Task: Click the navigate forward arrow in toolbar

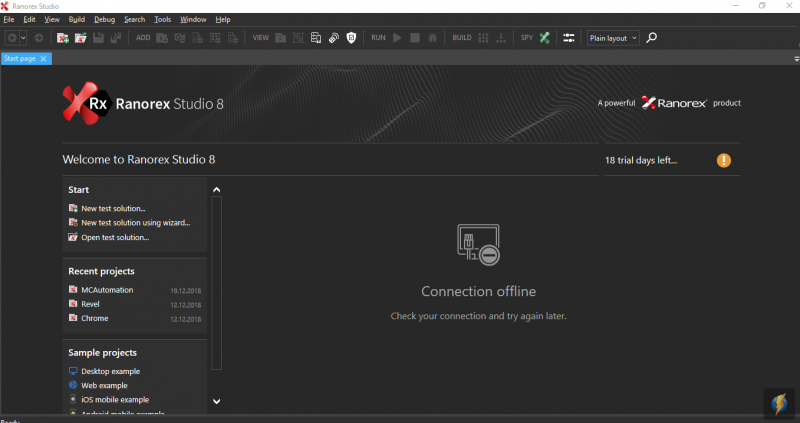Action: pos(39,38)
